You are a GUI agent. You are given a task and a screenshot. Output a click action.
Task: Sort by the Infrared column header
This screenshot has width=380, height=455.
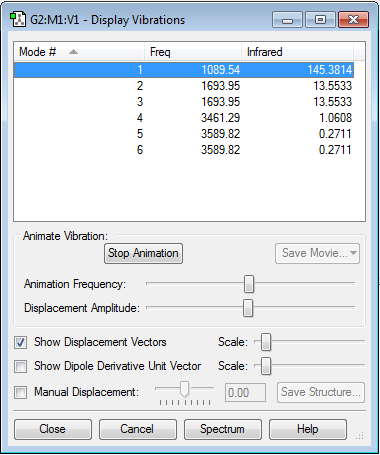click(x=297, y=52)
